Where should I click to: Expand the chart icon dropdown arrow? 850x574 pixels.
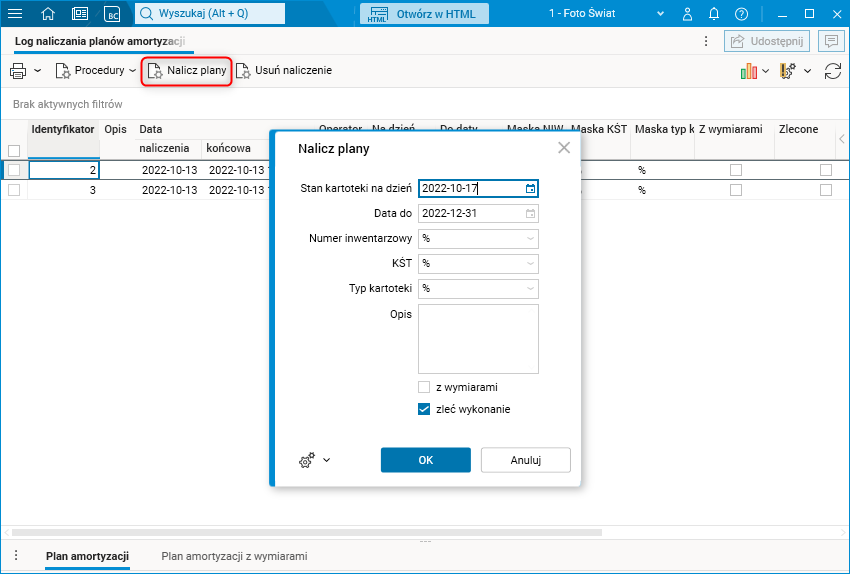(x=765, y=70)
